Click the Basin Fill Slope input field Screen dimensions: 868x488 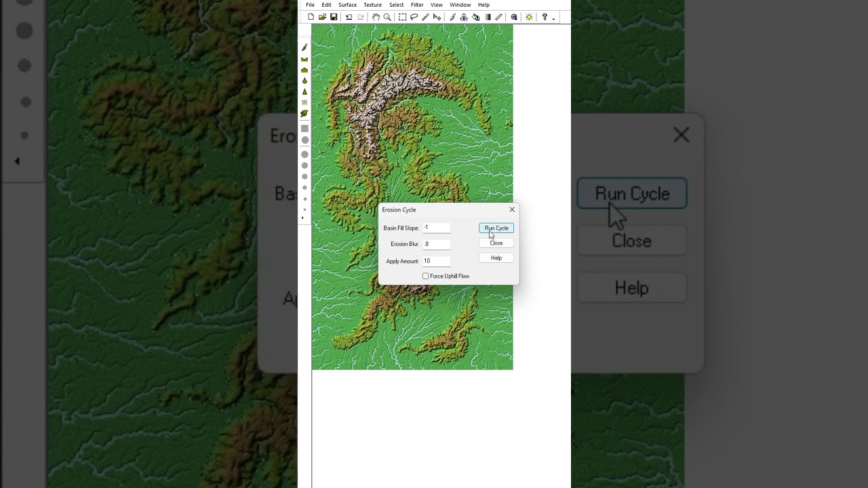pyautogui.click(x=437, y=228)
